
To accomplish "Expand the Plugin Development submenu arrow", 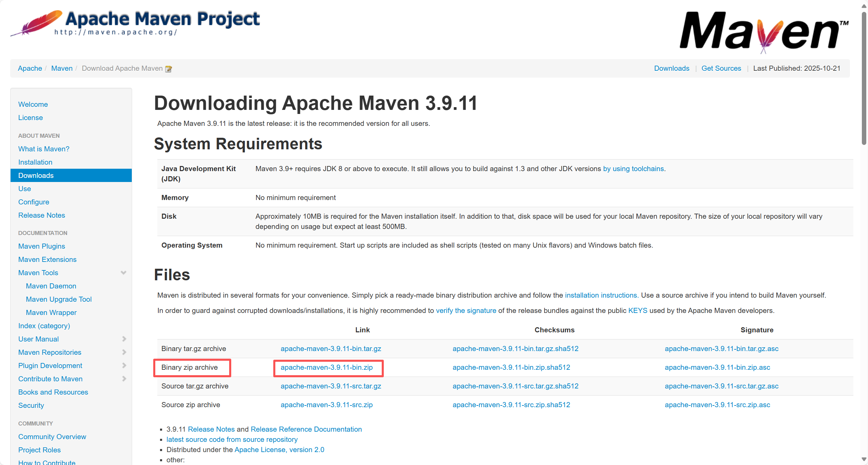I will coord(124,366).
